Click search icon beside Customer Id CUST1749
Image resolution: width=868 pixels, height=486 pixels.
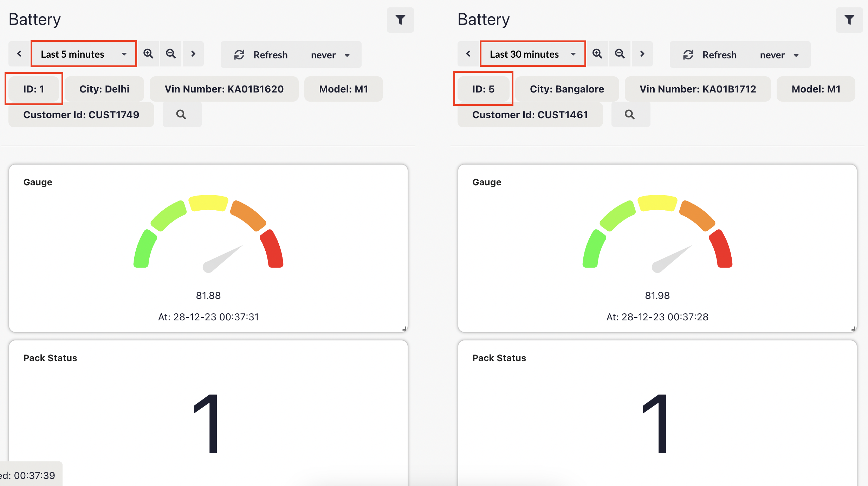[x=181, y=115]
